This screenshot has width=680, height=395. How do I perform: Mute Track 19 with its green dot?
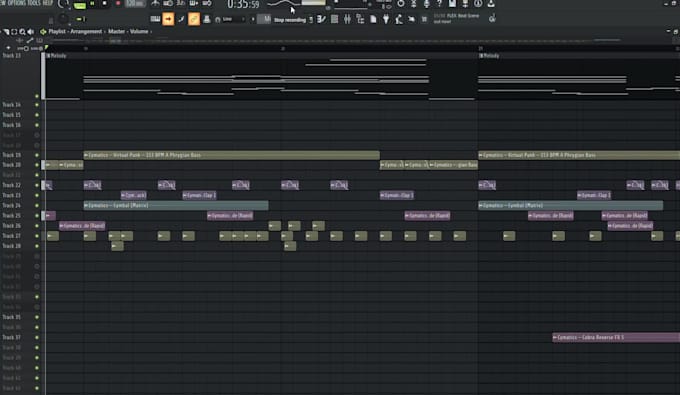coord(36,155)
